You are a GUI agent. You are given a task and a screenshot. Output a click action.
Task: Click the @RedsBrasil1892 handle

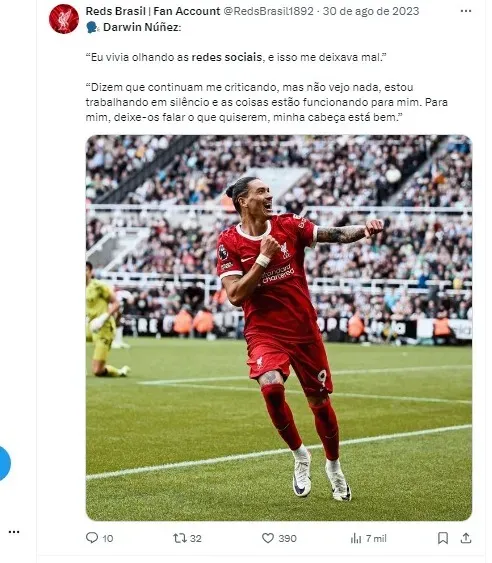pyautogui.click(x=269, y=11)
